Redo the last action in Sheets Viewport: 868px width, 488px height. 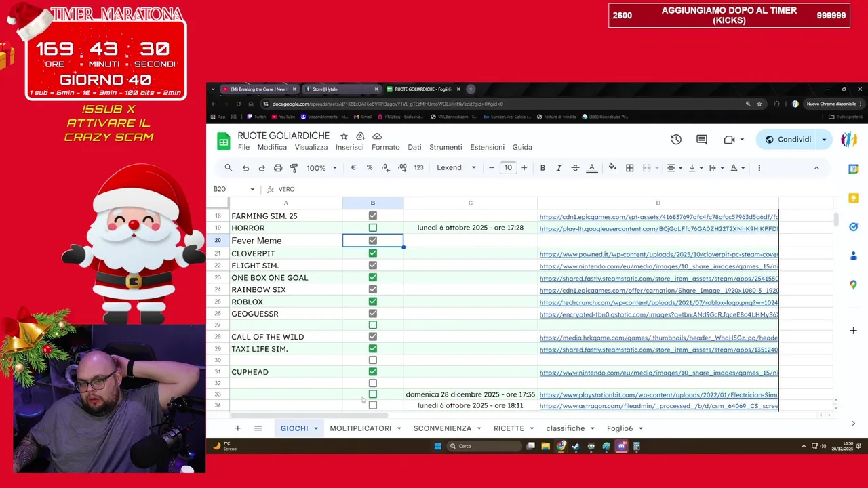point(262,168)
